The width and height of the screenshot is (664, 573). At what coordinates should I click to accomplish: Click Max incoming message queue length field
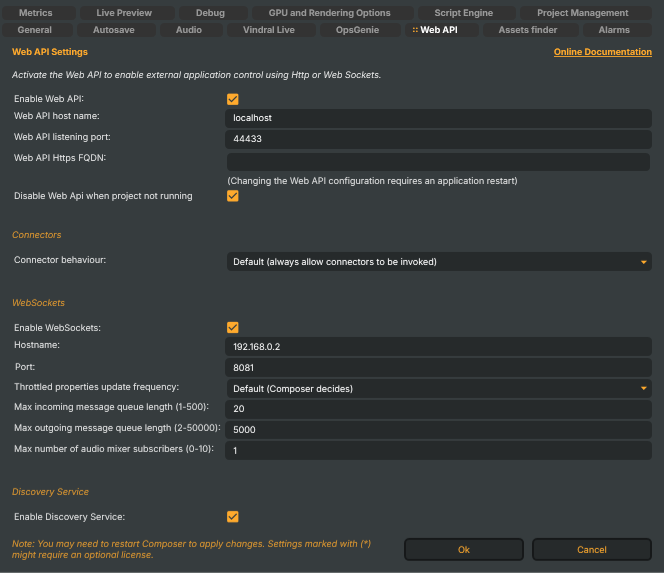[x=438, y=409]
